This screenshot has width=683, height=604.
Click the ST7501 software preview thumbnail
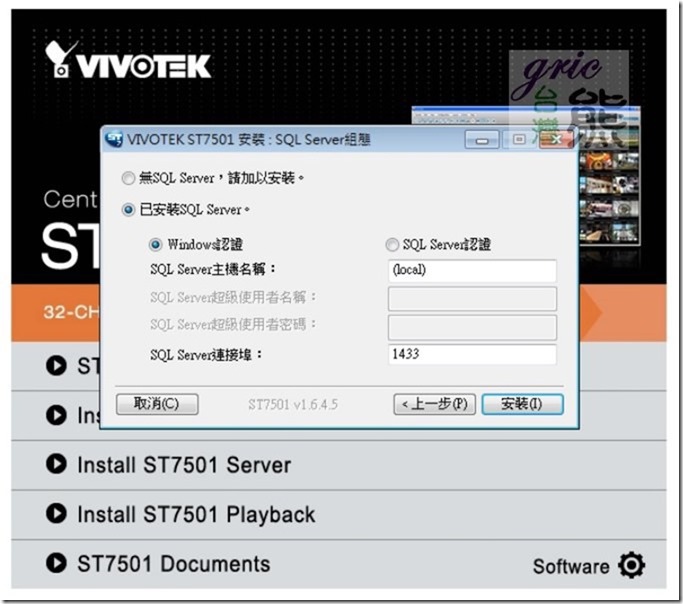tap(609, 197)
